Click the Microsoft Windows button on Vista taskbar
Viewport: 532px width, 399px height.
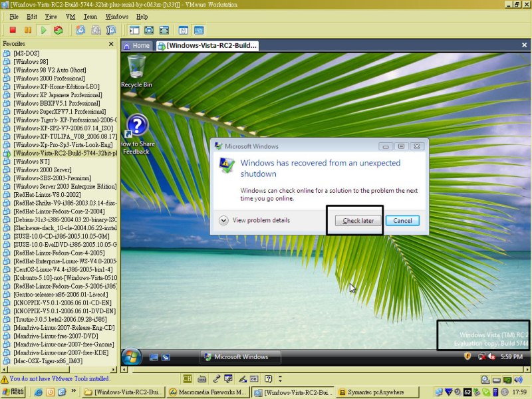point(241,357)
